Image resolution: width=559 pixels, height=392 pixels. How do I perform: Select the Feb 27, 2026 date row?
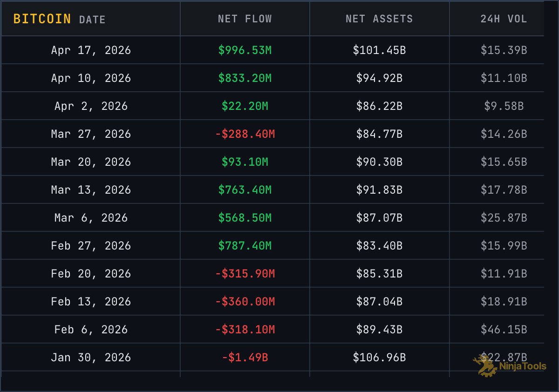click(x=91, y=246)
